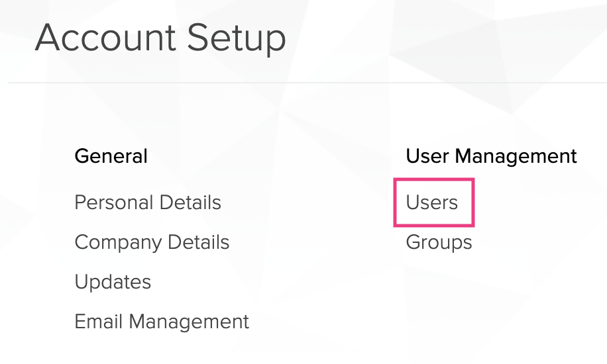Navigate to user Groups page
607x364 pixels.
point(439,242)
